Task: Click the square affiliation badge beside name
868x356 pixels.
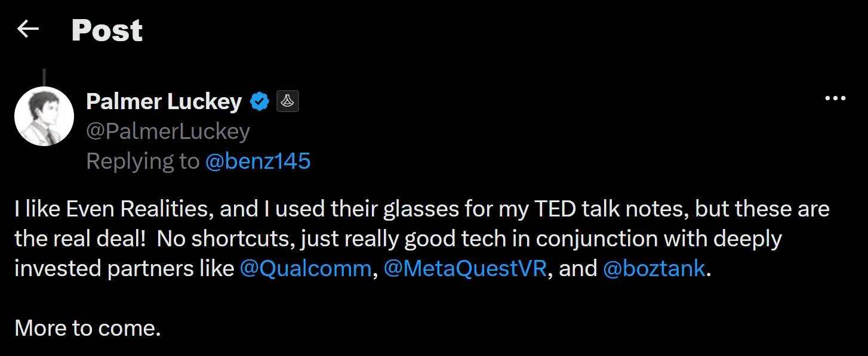Action: tap(288, 102)
